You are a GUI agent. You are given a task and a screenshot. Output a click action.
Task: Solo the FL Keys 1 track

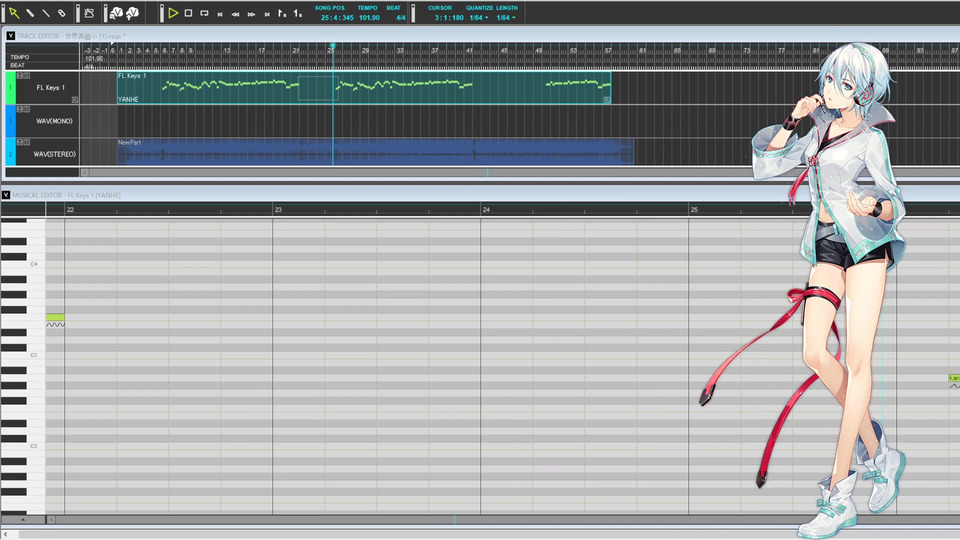26,75
